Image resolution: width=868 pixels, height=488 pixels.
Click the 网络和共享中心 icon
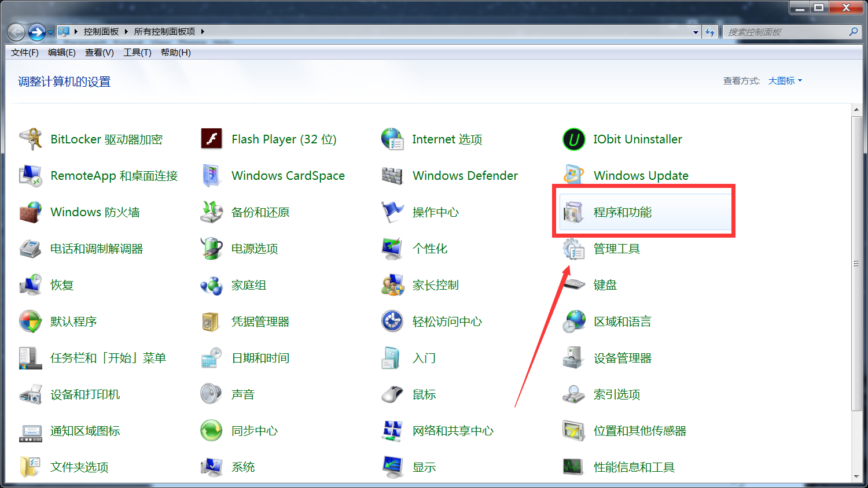pos(392,431)
